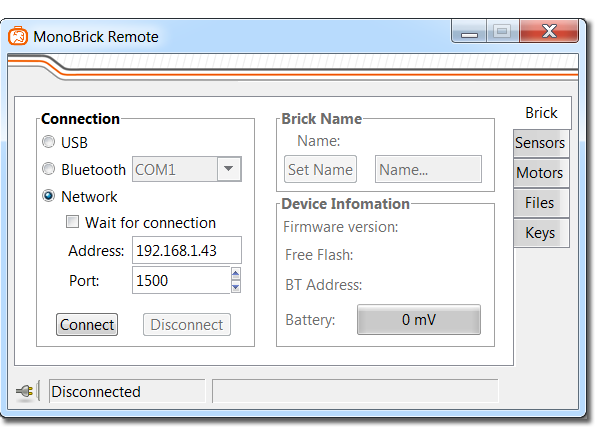Image resolution: width=595 pixels, height=446 pixels.
Task: Click the MonoBrick app icon in title bar
Action: coord(18,36)
